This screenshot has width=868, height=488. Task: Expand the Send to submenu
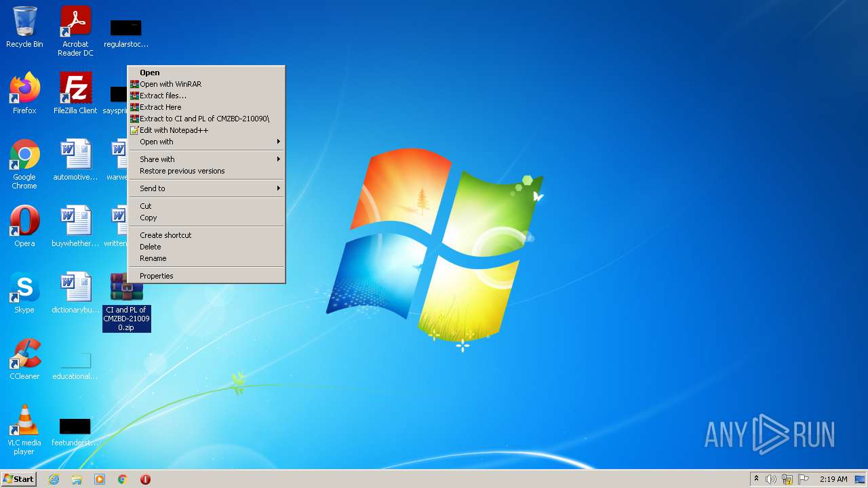[207, 188]
